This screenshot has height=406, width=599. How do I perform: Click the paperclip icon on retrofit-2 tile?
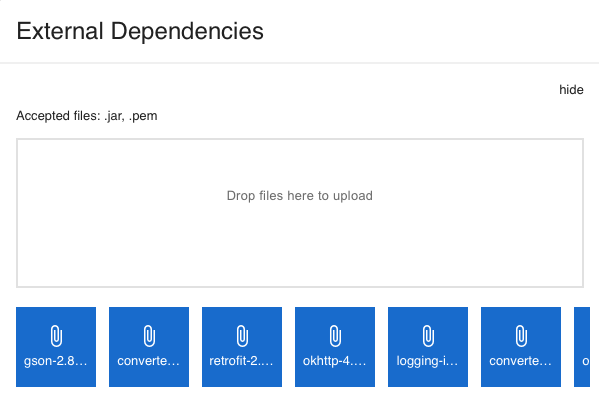[242, 336]
